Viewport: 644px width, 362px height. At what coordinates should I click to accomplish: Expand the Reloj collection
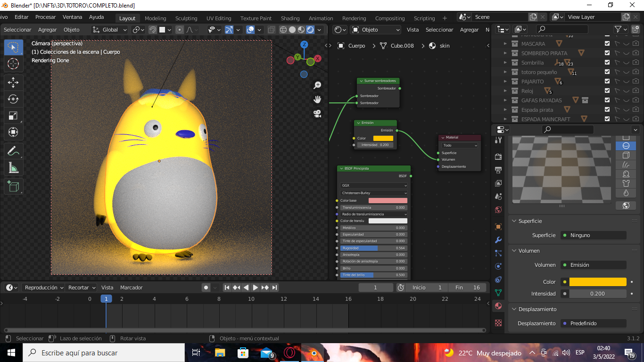click(x=505, y=91)
